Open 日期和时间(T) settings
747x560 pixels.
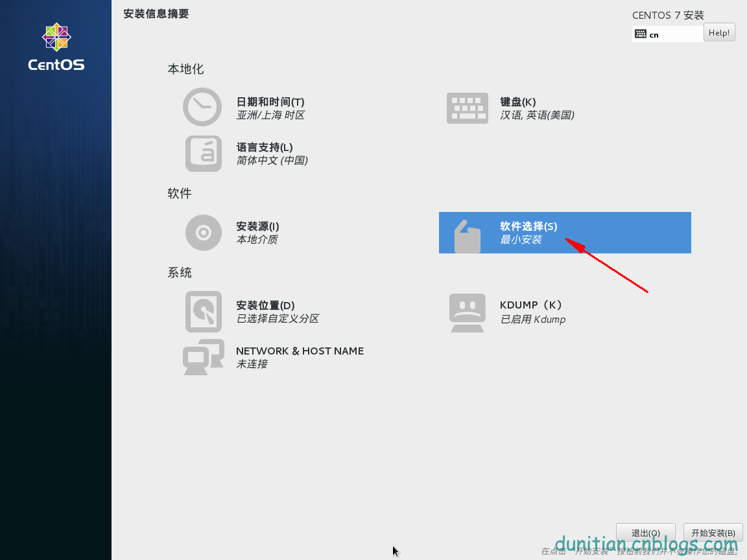click(x=270, y=102)
